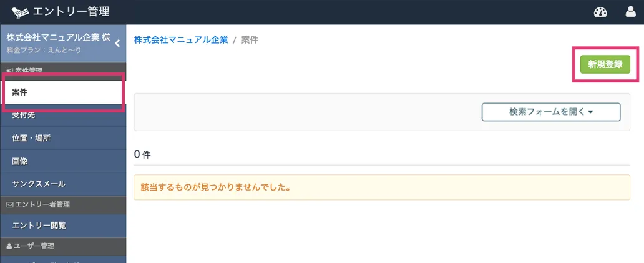
Task: Go to 位置・場所 sidebar item
Action: (62, 138)
